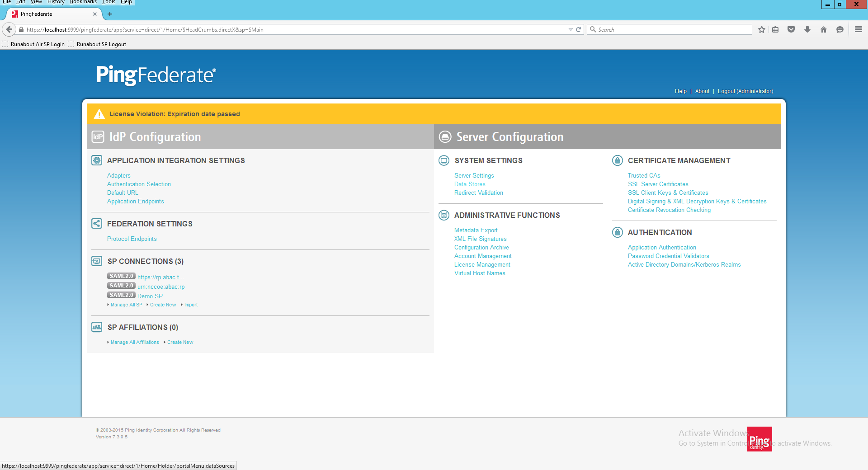
Task: Open the URL history dropdown arrow
Action: [x=571, y=29]
